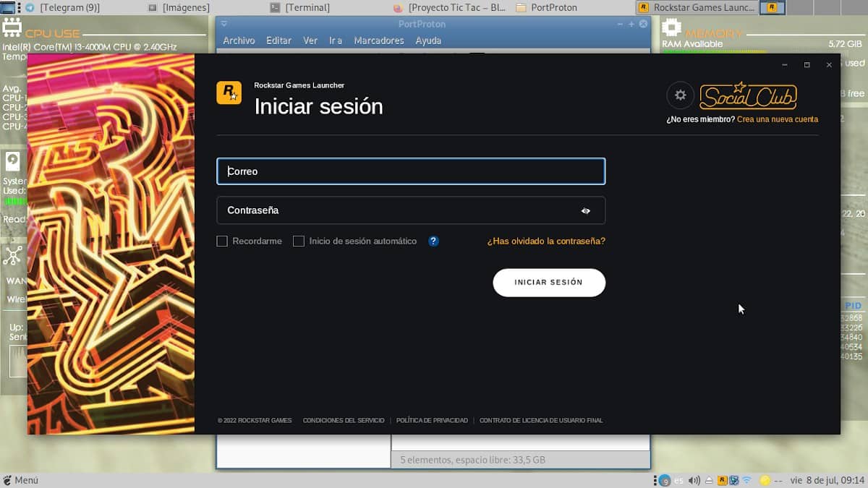Viewport: 868px width, 488px height.
Task: Click small Rockstar icon taskbar entry
Action: [x=772, y=7]
